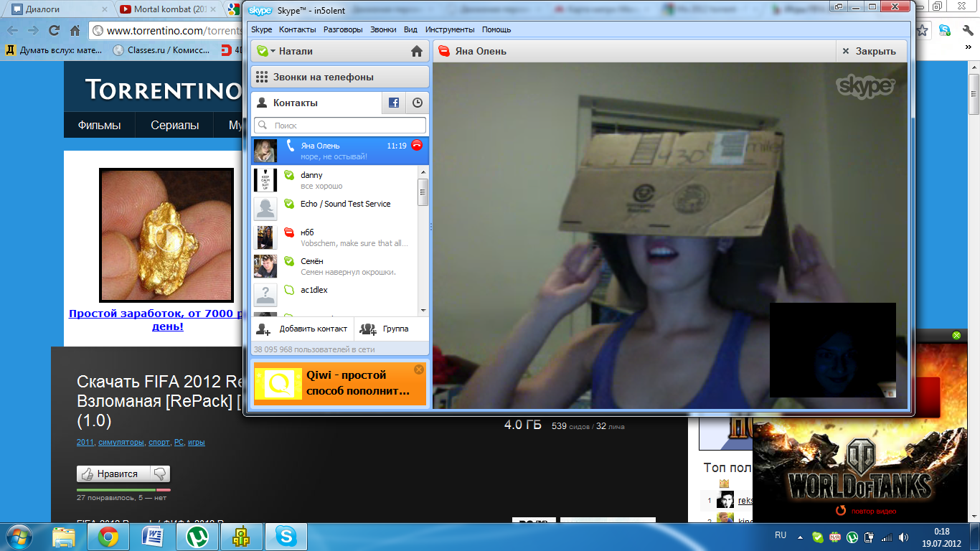The width and height of the screenshot is (980, 551).
Task: Open the Фильмы section on Torrentino
Action: [99, 125]
